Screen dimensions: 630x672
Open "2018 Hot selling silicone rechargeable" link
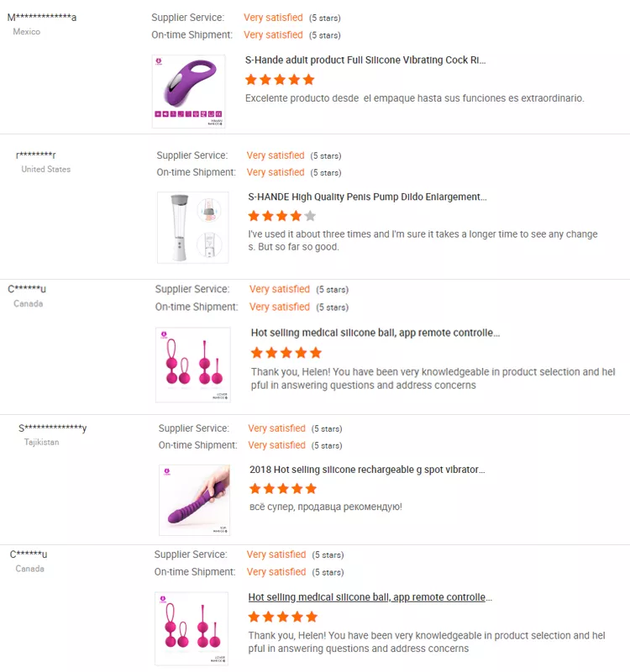[x=367, y=470]
